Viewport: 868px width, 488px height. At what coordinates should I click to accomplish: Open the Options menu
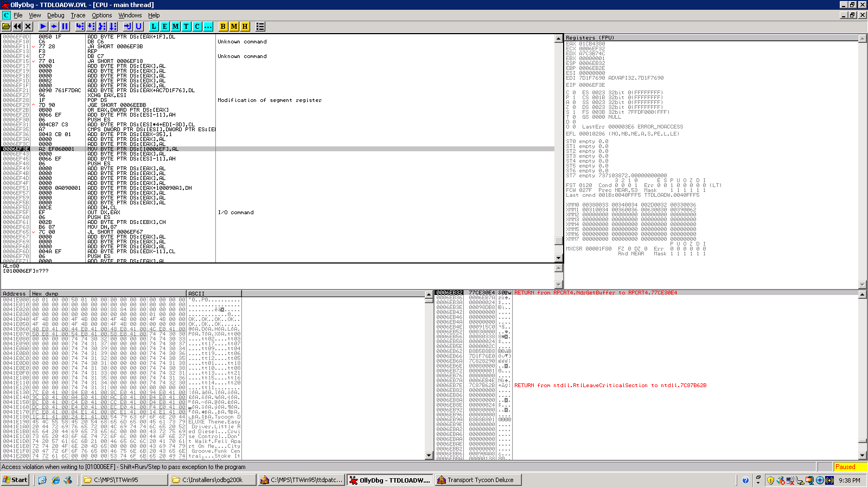click(x=102, y=15)
